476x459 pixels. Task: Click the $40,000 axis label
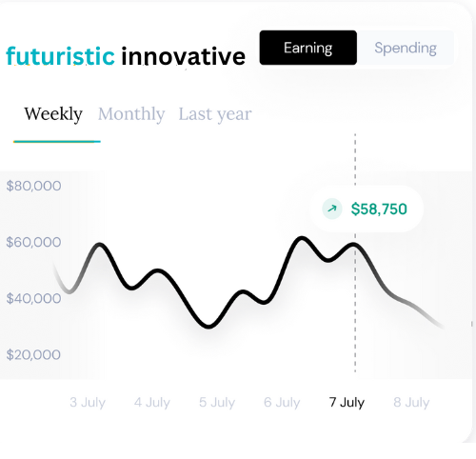click(33, 298)
